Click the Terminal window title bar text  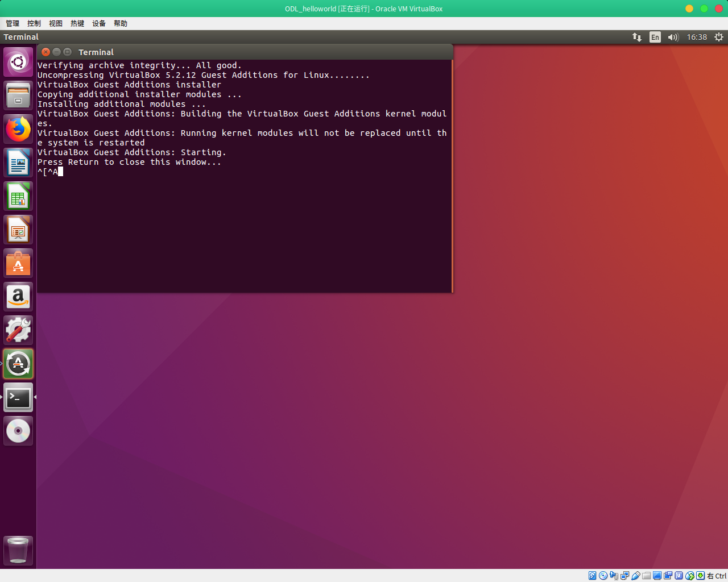(x=96, y=52)
